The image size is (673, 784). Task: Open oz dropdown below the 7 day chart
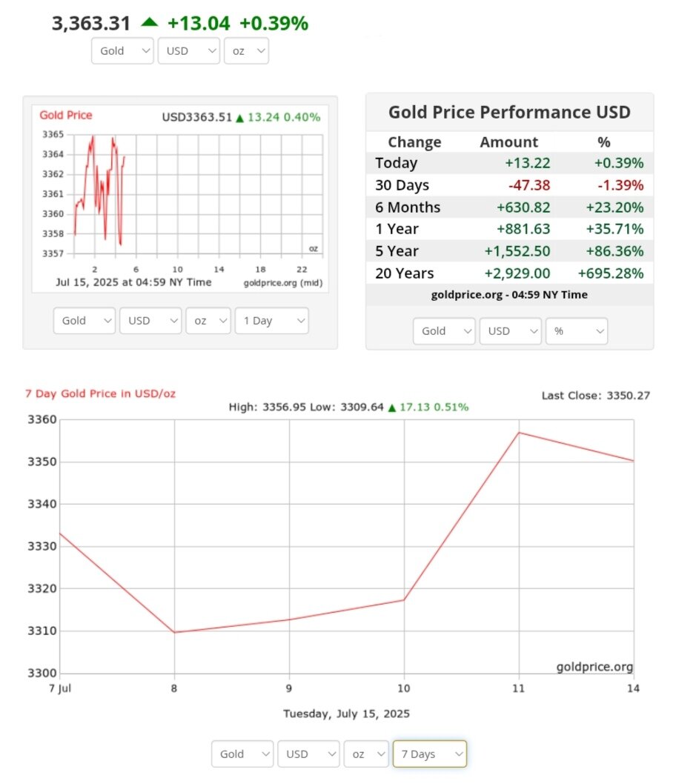click(366, 754)
